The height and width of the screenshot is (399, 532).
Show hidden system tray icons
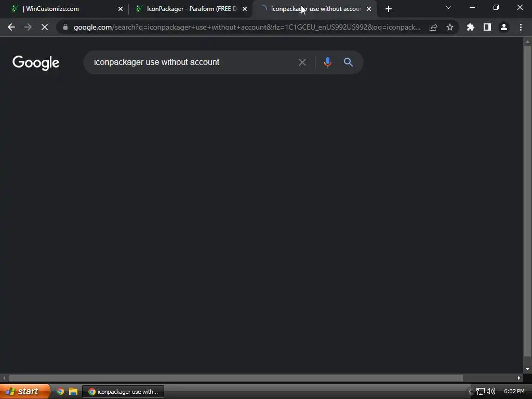coord(470,392)
